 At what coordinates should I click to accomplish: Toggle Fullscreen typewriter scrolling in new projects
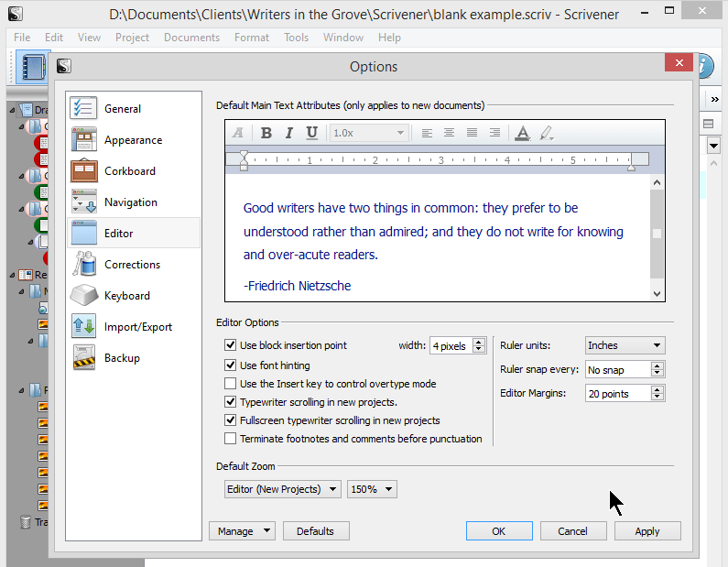tap(230, 420)
